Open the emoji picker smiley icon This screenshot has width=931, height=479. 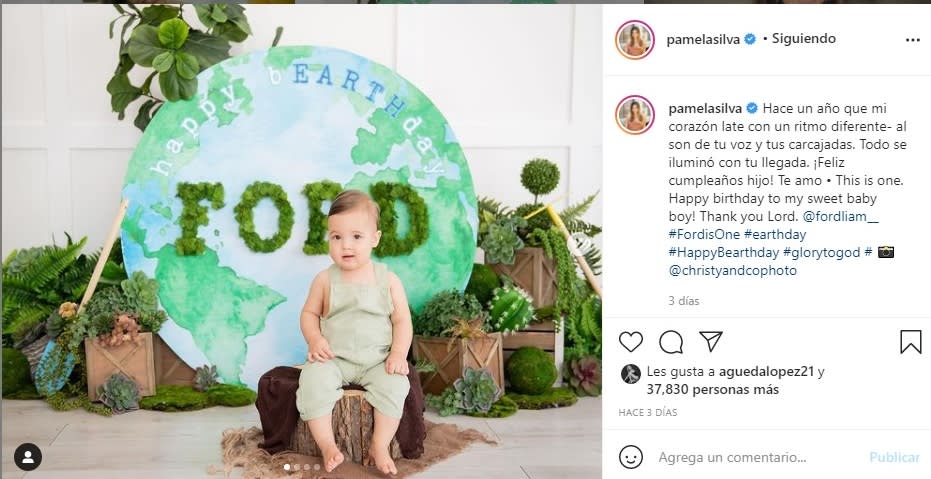[x=631, y=457]
